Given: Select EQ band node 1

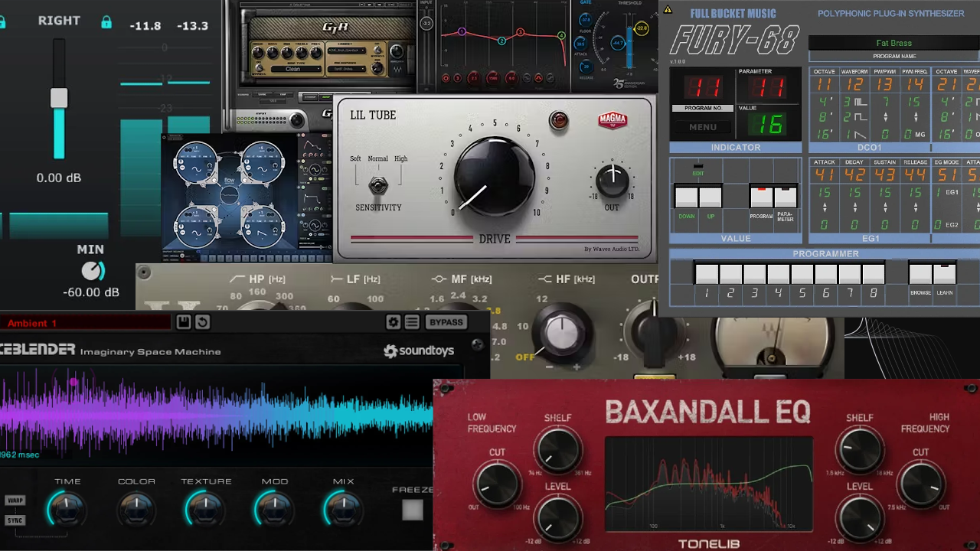Looking at the screenshot, I should pyautogui.click(x=462, y=31).
